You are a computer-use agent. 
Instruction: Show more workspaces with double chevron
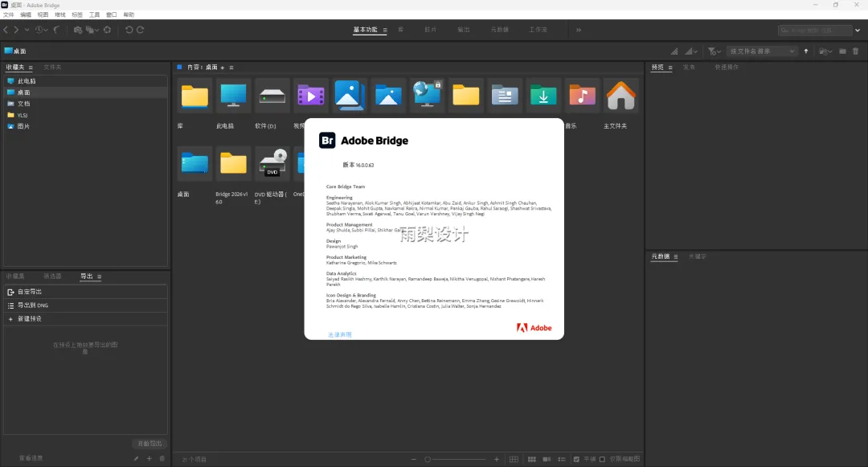[x=579, y=30]
